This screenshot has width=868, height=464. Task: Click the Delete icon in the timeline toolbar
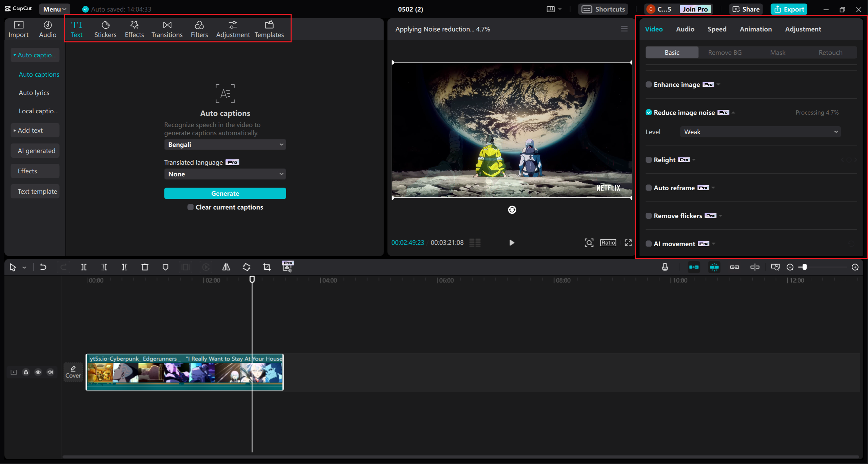pos(145,267)
